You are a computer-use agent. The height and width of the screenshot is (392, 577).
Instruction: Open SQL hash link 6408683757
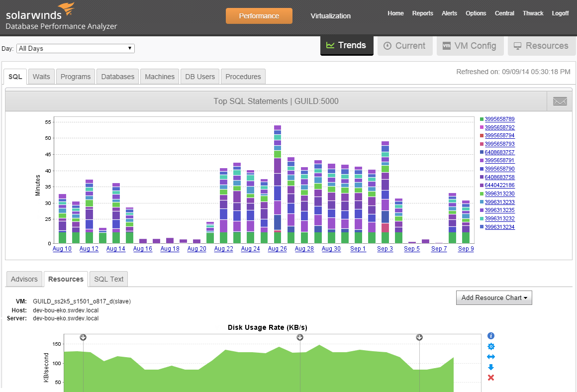point(499,152)
